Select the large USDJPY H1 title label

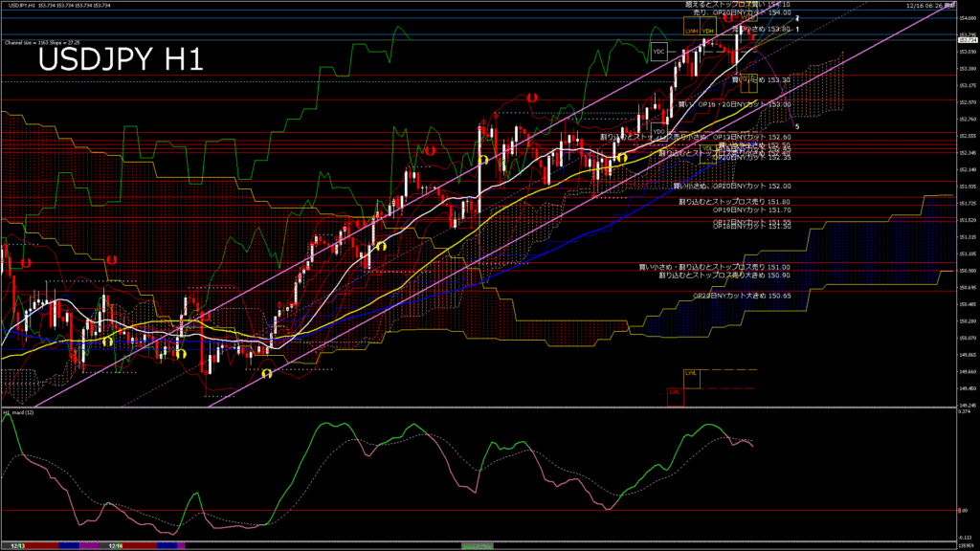tap(120, 60)
